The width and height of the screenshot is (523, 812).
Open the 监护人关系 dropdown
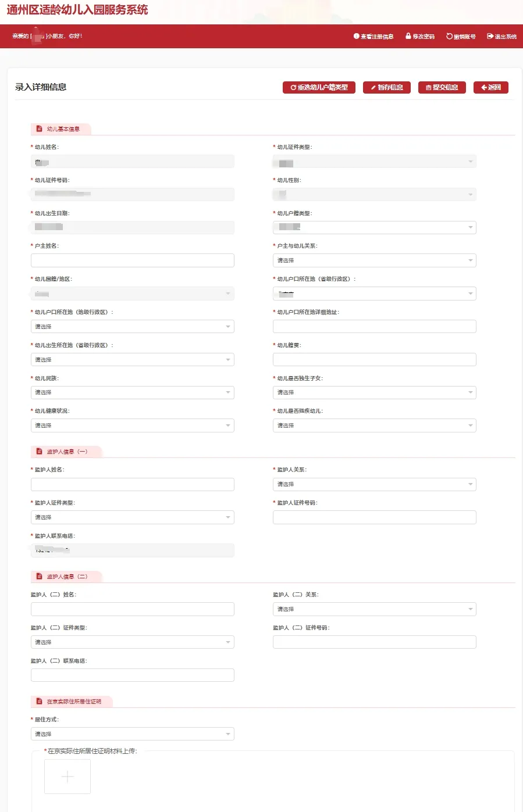[x=375, y=484]
